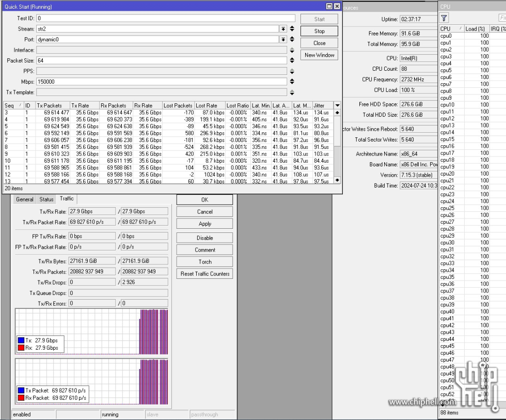This screenshot has height=420, width=506.
Task: Click the Test ID input field
Action: (166, 19)
